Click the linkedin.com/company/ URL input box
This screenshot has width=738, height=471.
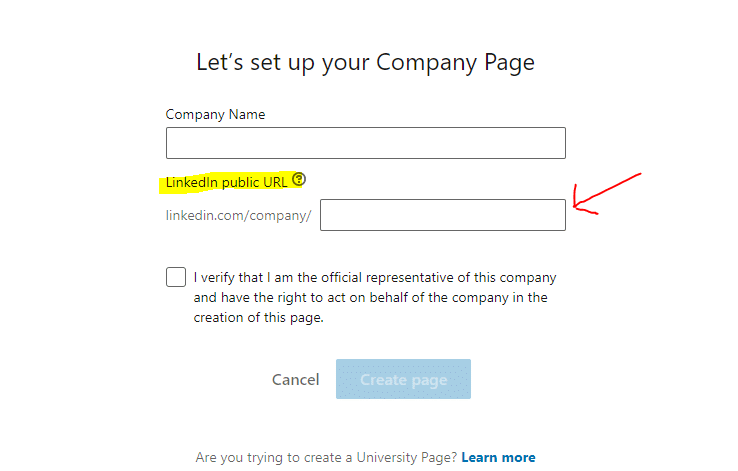443,215
